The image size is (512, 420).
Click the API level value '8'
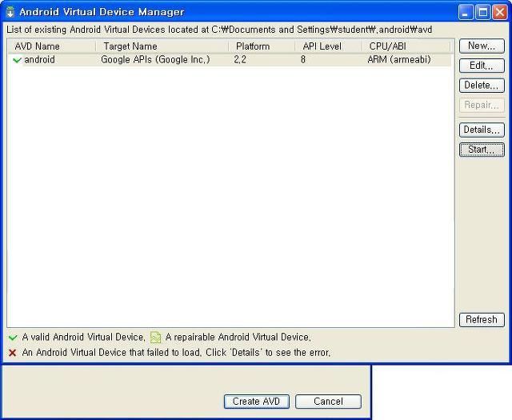point(303,60)
